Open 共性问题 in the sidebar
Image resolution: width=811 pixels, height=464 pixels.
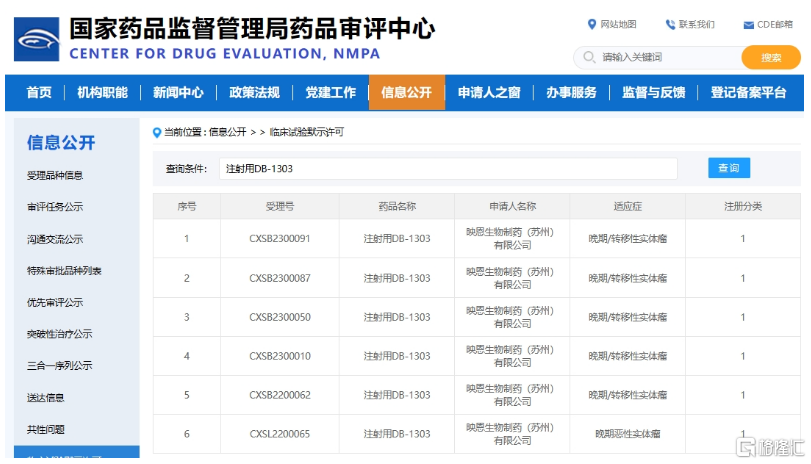point(46,429)
